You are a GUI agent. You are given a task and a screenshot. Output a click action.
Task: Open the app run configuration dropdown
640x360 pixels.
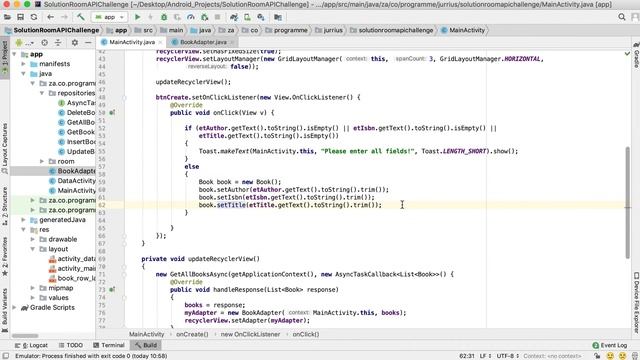(109, 17)
